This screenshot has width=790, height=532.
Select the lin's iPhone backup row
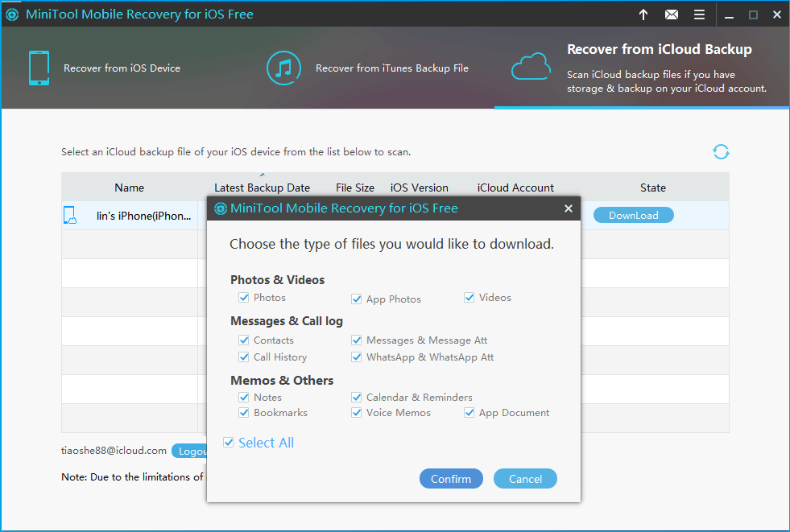pyautogui.click(x=395, y=216)
